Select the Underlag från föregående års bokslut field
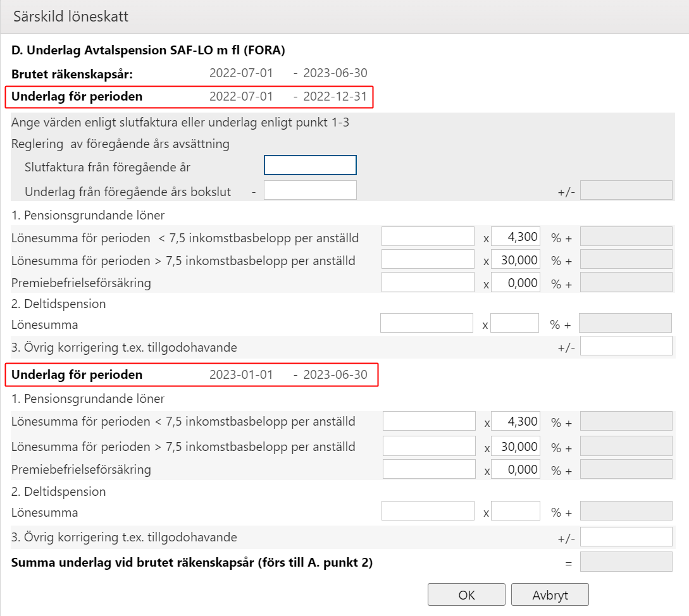The image size is (689, 616). click(310, 190)
